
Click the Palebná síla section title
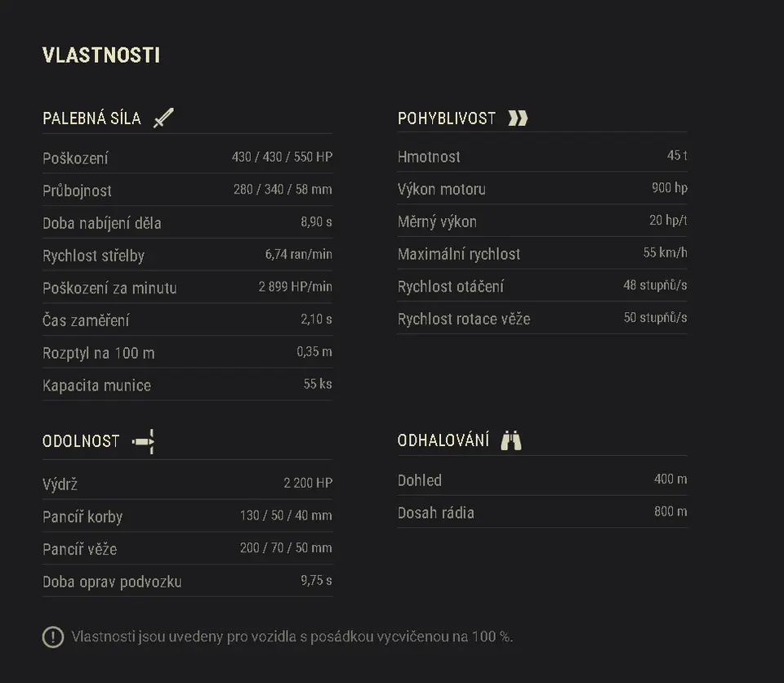point(91,118)
